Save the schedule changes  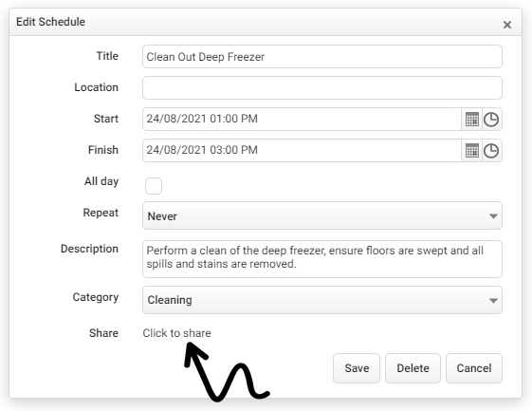357,368
